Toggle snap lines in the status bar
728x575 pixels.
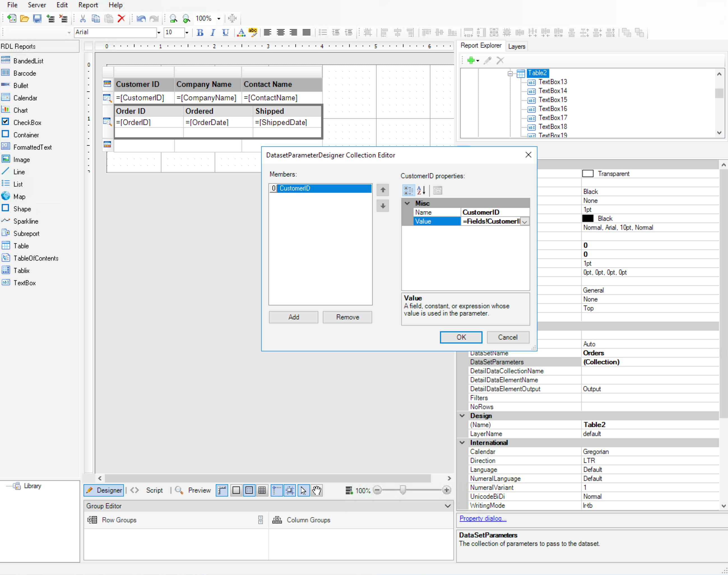tap(276, 490)
